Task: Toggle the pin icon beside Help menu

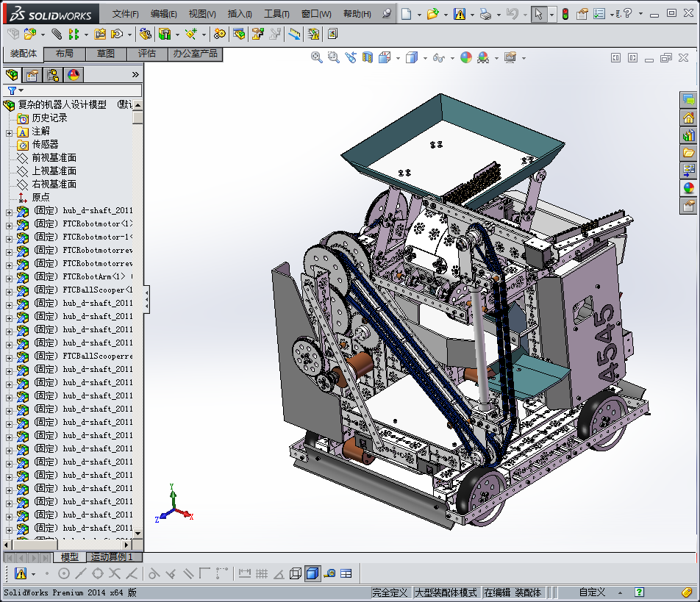Action: 387,14
